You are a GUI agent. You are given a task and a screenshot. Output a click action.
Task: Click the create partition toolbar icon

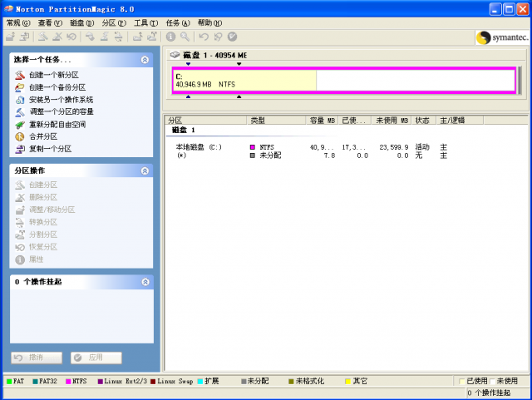[42, 37]
